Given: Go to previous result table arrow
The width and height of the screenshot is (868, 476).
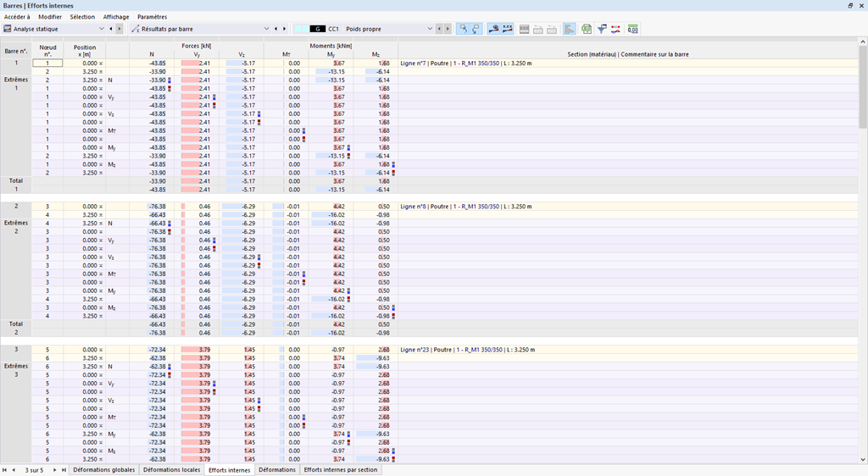Looking at the screenshot, I should 276,29.
